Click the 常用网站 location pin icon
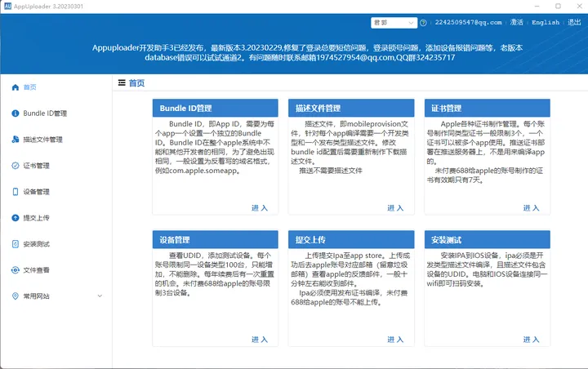The width and height of the screenshot is (588, 369). 16,296
